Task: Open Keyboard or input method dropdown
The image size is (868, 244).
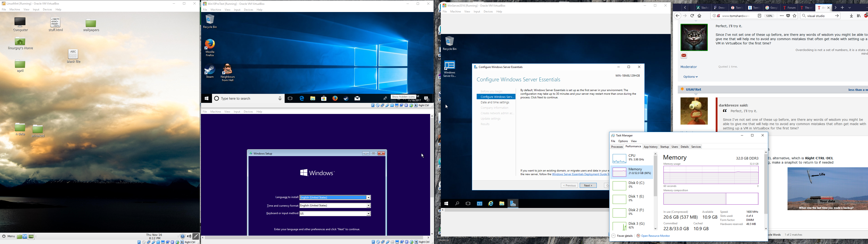Action: click(x=335, y=214)
